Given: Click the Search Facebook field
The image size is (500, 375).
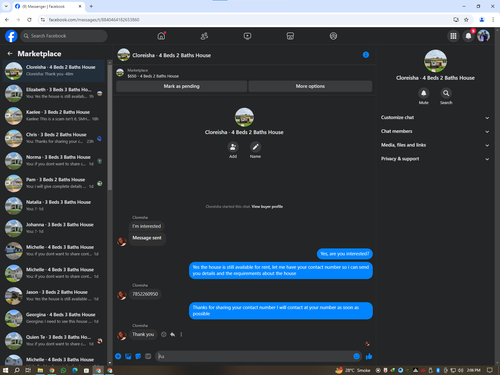Looking at the screenshot, I should point(64,36).
